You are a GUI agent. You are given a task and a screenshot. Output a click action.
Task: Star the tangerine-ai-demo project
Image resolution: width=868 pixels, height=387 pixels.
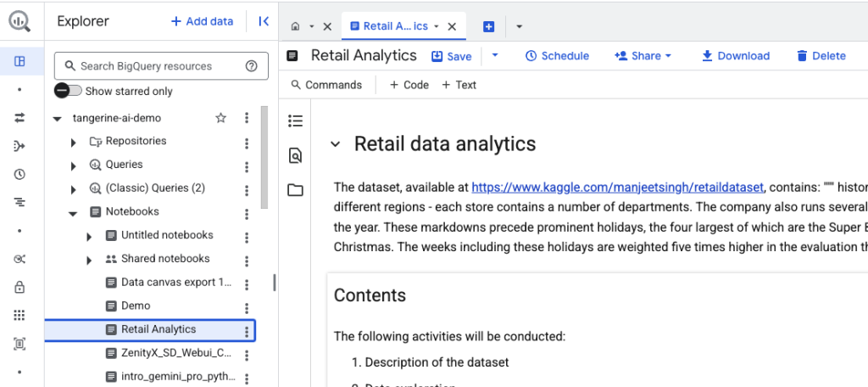pos(221,117)
